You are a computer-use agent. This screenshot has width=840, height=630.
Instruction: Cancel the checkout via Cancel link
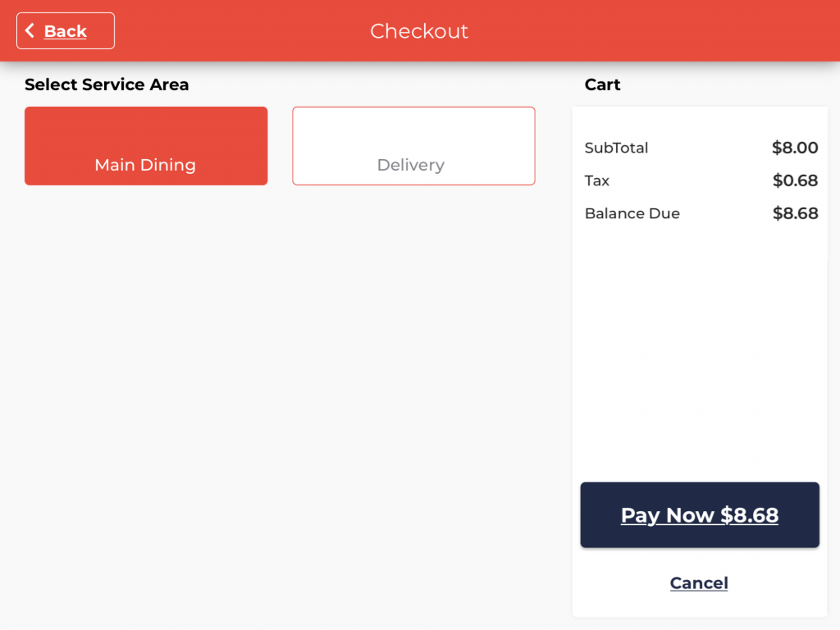tap(699, 583)
